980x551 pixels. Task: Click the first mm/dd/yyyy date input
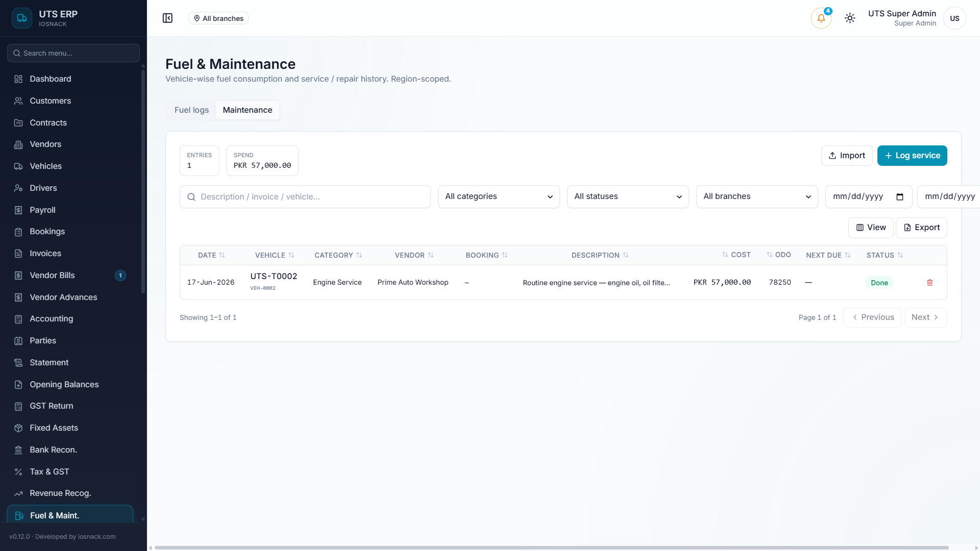point(869,197)
